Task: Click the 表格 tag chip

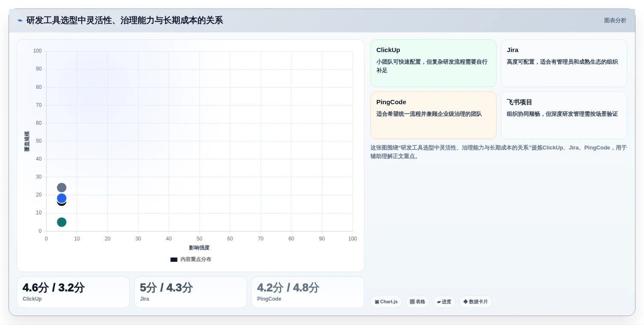Action: (417, 302)
